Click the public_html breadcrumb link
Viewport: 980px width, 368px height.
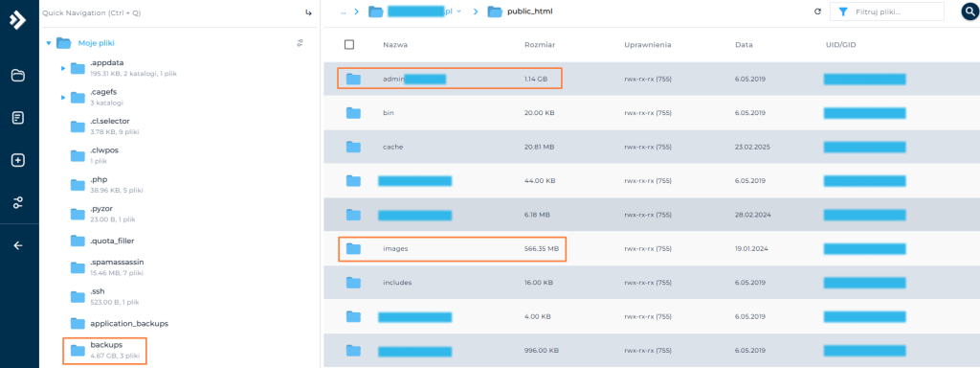[x=530, y=11]
